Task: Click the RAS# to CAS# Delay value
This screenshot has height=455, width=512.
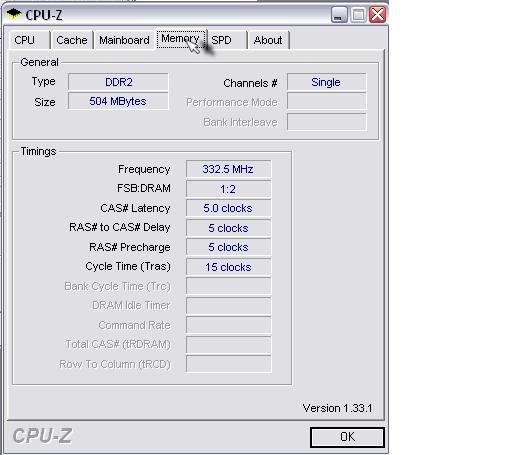Action: click(228, 228)
